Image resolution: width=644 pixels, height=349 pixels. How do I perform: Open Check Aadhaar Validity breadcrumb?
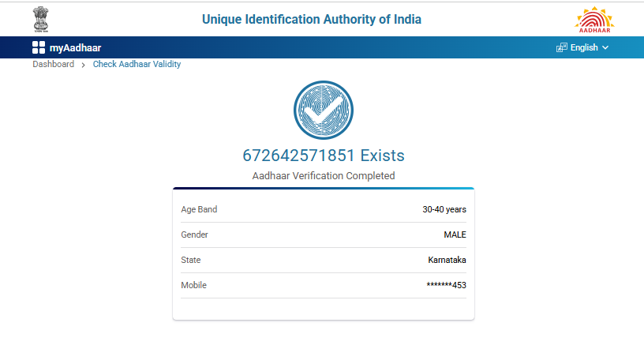pos(137,64)
